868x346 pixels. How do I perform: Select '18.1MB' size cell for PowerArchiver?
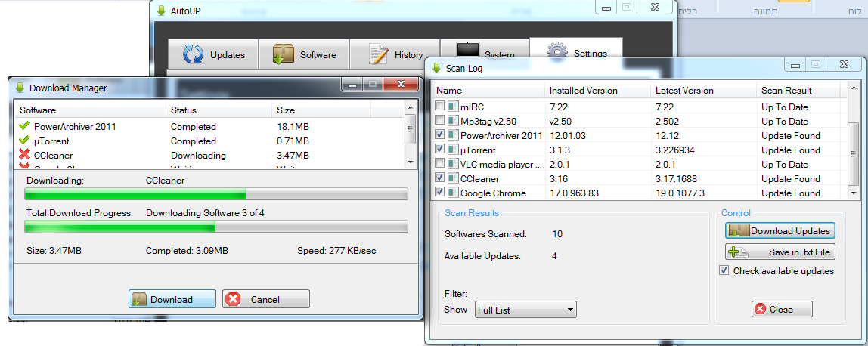293,127
